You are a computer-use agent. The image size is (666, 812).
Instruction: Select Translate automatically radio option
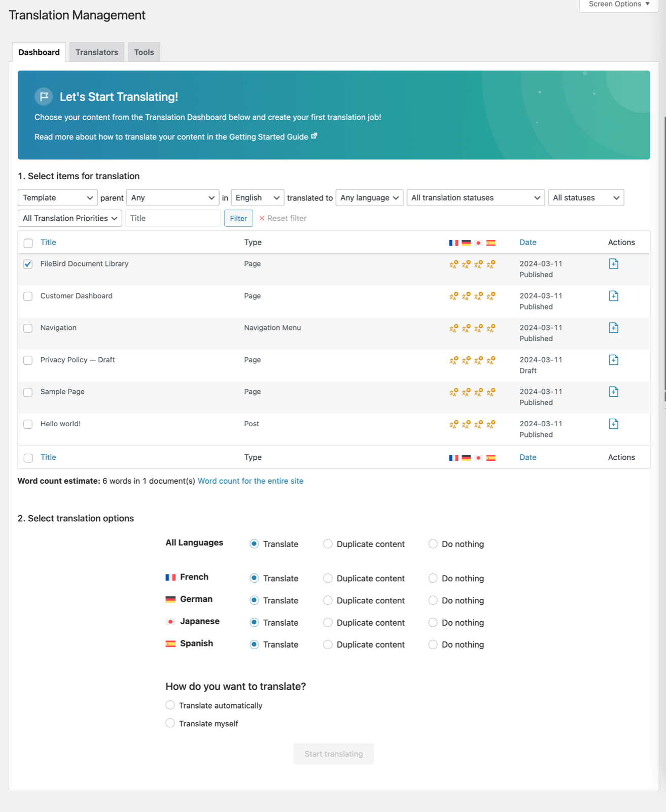point(170,705)
